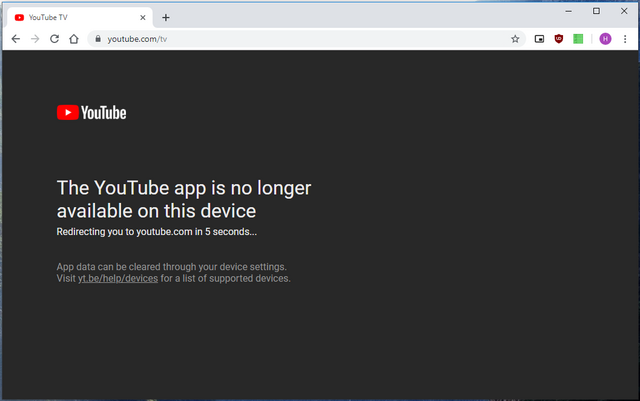Click the green square extension icon
This screenshot has width=640, height=401.
578,39
